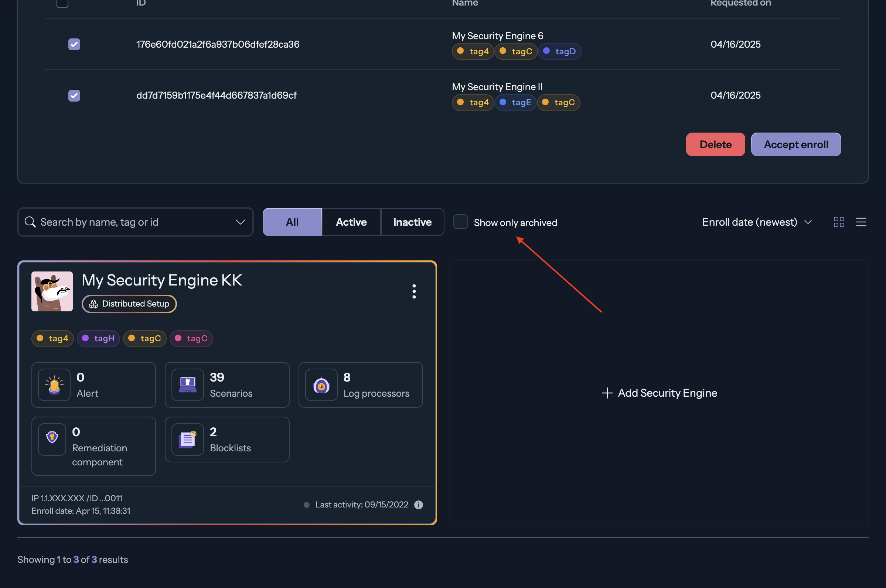Click the Log processors icon on the card
Viewport: 886px width, 588px height.
coord(321,384)
